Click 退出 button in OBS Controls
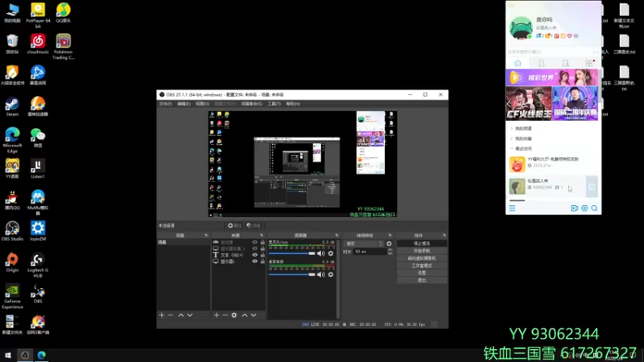Viewport: 644px width, 362px height. pyautogui.click(x=422, y=280)
